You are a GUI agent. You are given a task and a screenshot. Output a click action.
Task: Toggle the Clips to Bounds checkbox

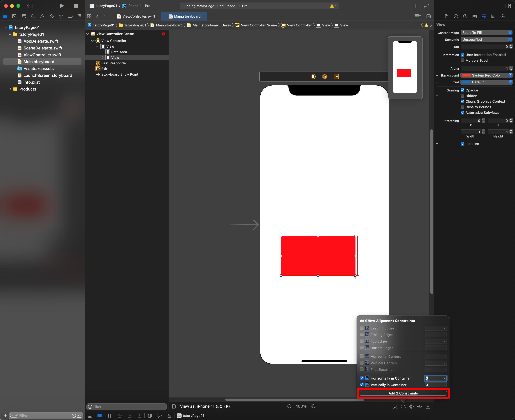pyautogui.click(x=462, y=107)
